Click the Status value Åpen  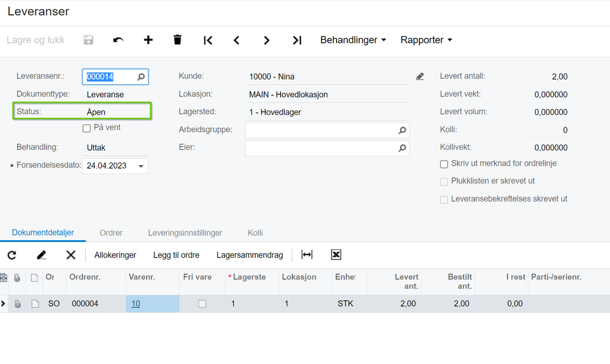[x=96, y=112]
